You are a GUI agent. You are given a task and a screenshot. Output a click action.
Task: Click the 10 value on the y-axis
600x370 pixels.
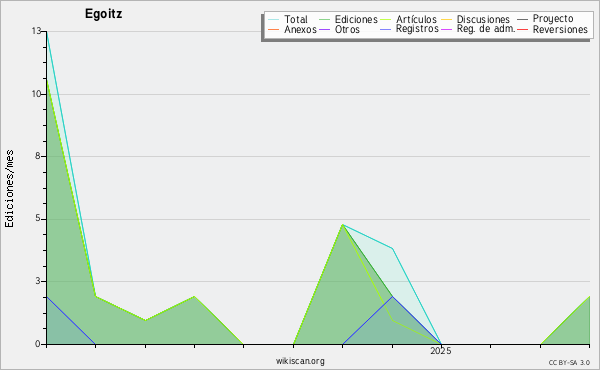coord(36,94)
